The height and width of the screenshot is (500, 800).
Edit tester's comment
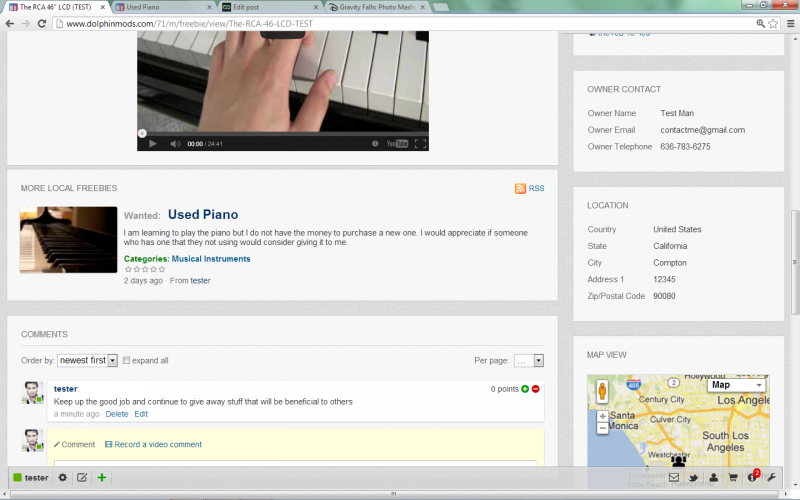(x=141, y=414)
